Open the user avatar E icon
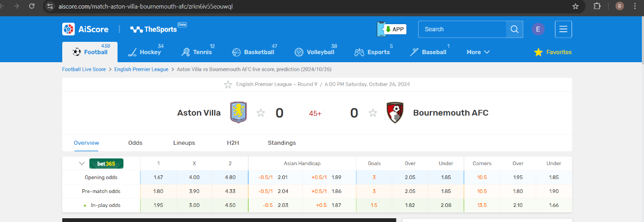This screenshot has width=644, height=222. click(x=538, y=29)
